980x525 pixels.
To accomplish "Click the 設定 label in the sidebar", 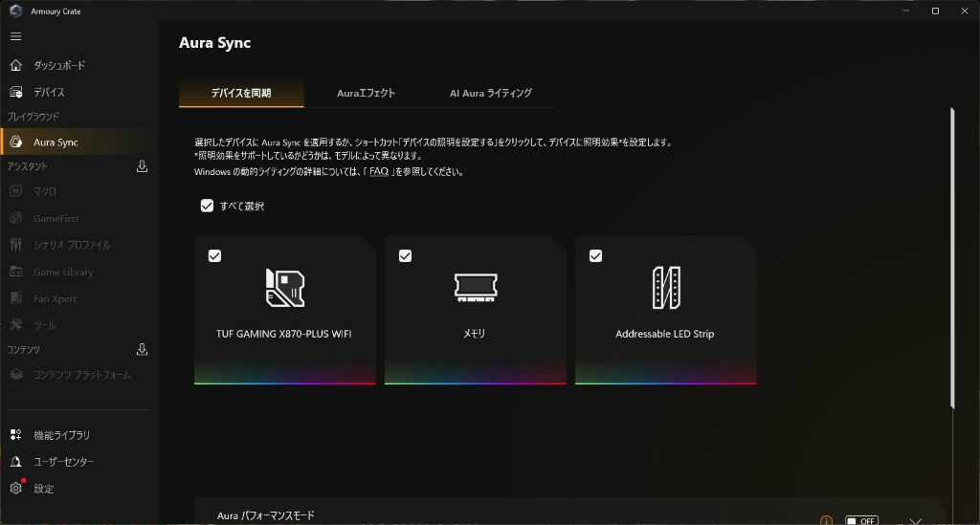I will click(x=44, y=488).
